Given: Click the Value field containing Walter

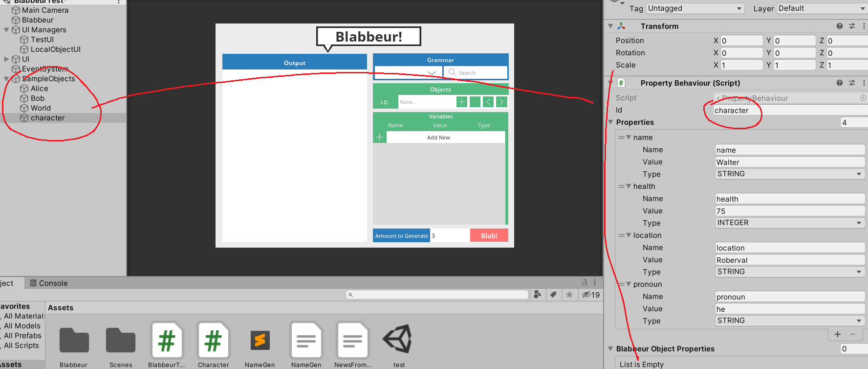Looking at the screenshot, I should (790, 162).
